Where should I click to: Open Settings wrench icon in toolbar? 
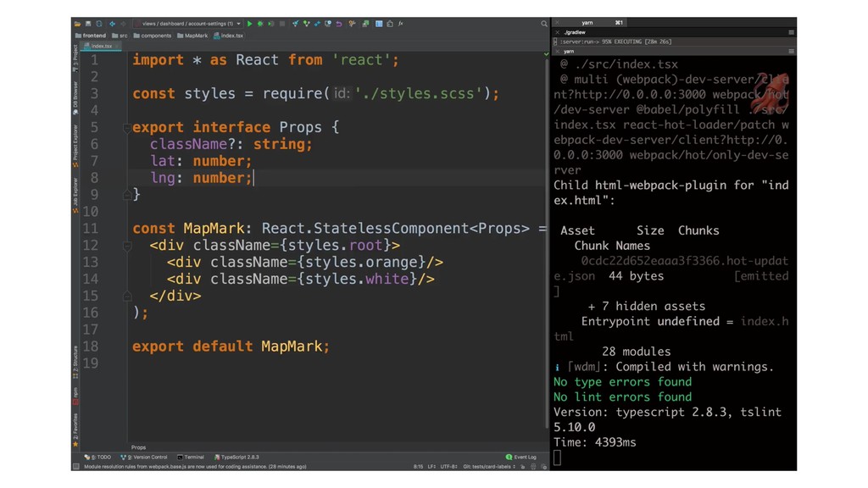click(352, 24)
